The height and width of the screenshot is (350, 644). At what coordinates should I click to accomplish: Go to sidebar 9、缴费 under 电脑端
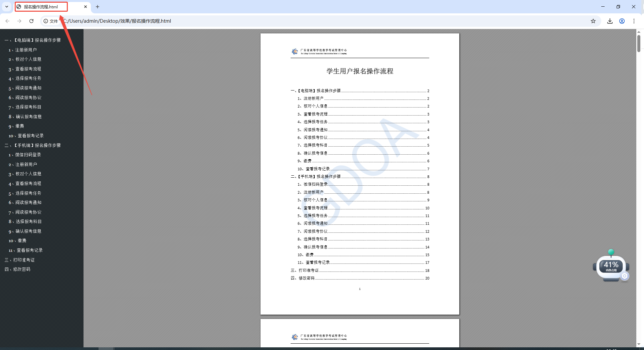click(x=16, y=126)
